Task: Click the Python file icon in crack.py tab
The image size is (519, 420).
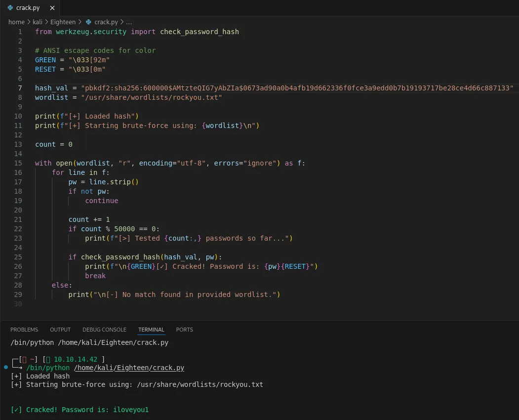Action: pos(10,8)
